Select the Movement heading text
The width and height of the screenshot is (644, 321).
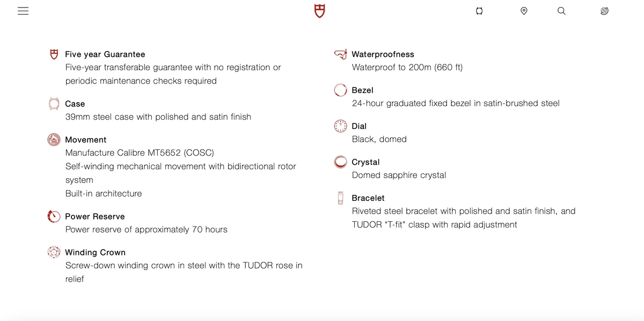pos(86,140)
